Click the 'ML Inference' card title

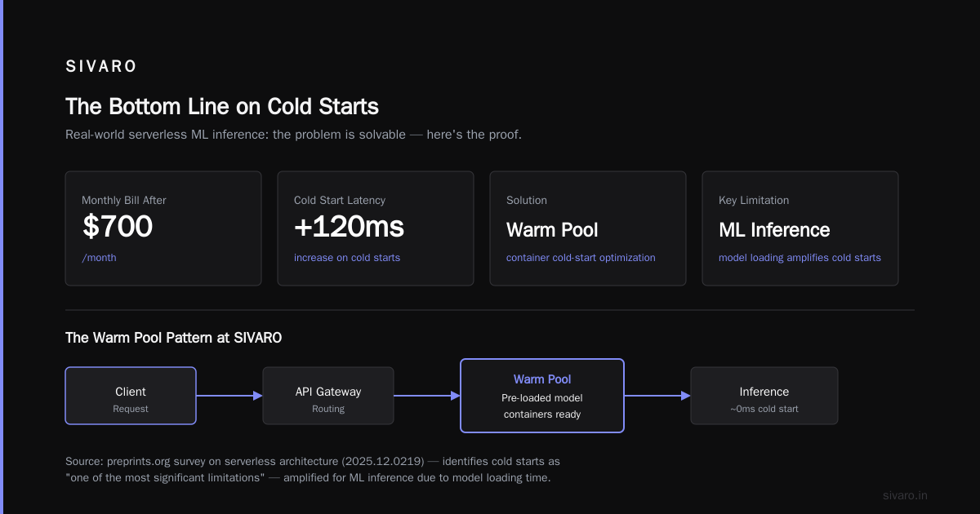(x=774, y=230)
